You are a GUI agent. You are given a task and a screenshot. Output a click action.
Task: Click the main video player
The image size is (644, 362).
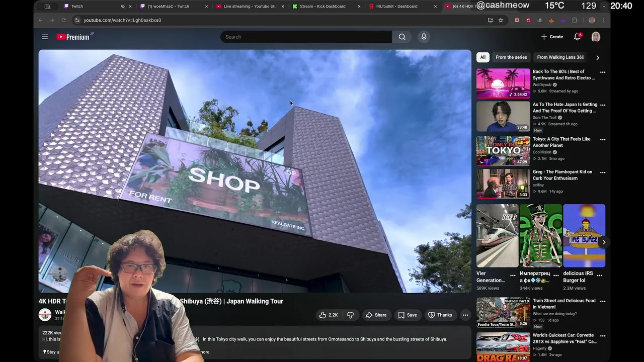(x=255, y=171)
